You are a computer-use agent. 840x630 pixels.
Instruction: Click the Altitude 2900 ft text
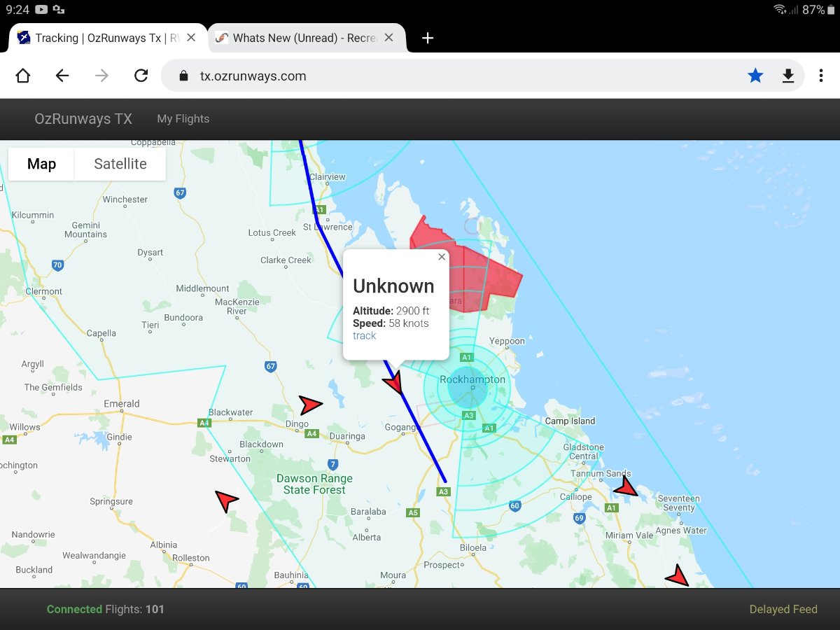(391, 311)
